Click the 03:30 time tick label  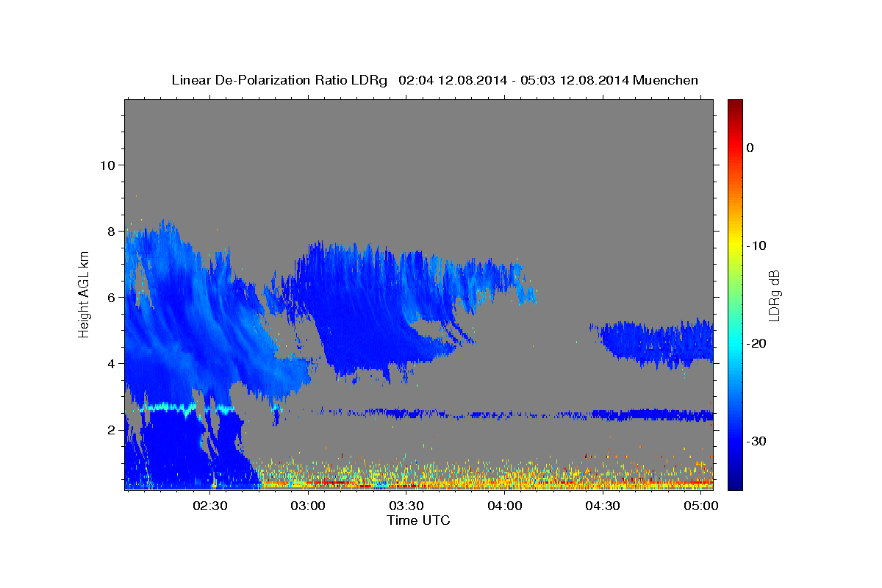(x=406, y=506)
